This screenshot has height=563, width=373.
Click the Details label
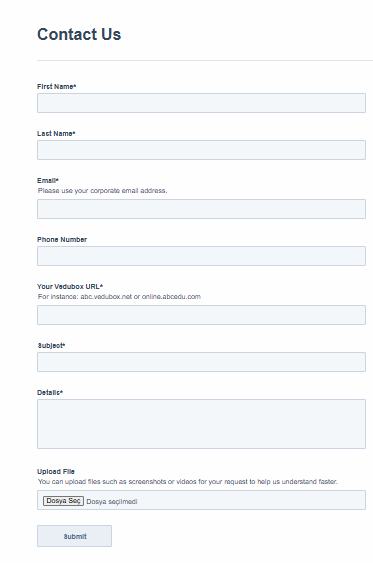[x=50, y=392]
